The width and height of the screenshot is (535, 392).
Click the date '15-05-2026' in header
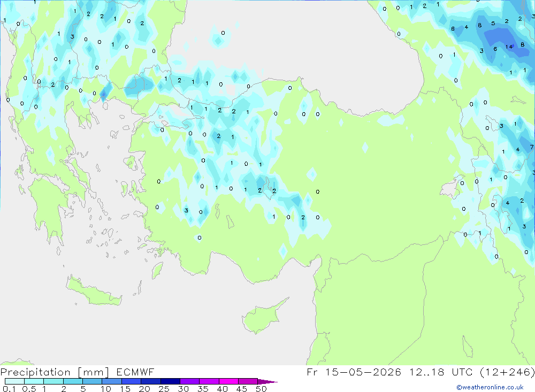point(363,372)
